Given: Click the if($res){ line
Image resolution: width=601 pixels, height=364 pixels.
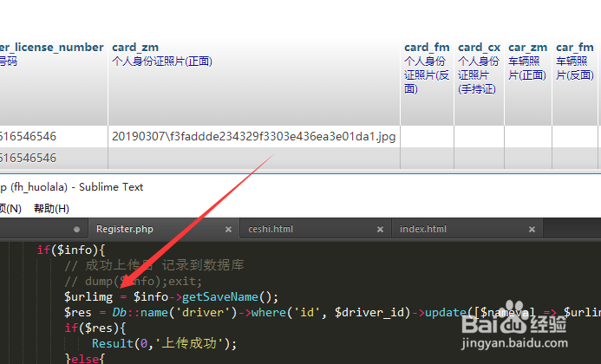Looking at the screenshot, I should [x=95, y=328].
